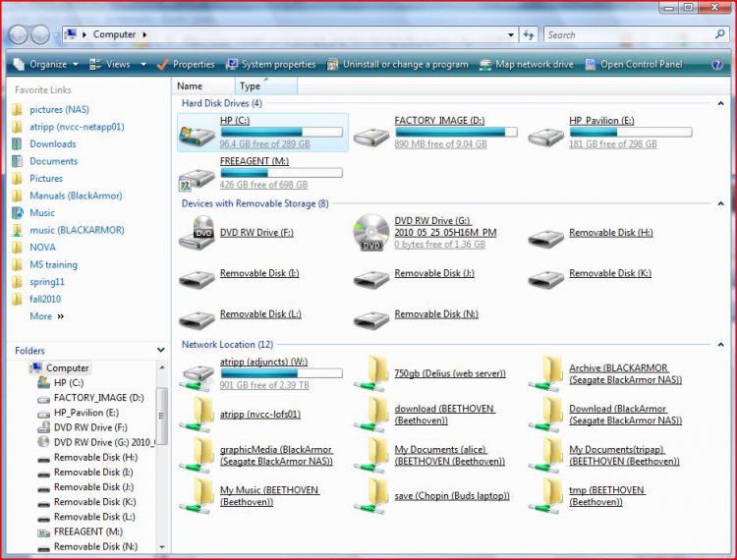The width and height of the screenshot is (737, 560).
Task: Open the Organize dropdown menu
Action: tap(46, 65)
